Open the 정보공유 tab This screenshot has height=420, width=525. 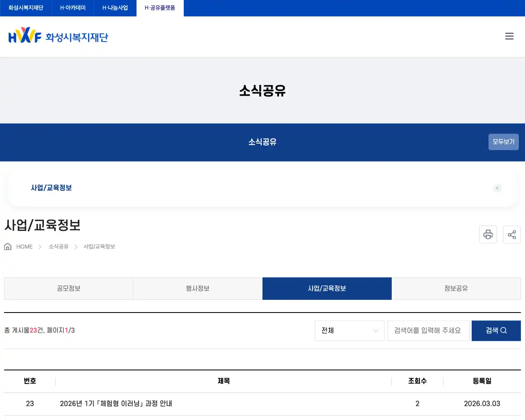456,288
